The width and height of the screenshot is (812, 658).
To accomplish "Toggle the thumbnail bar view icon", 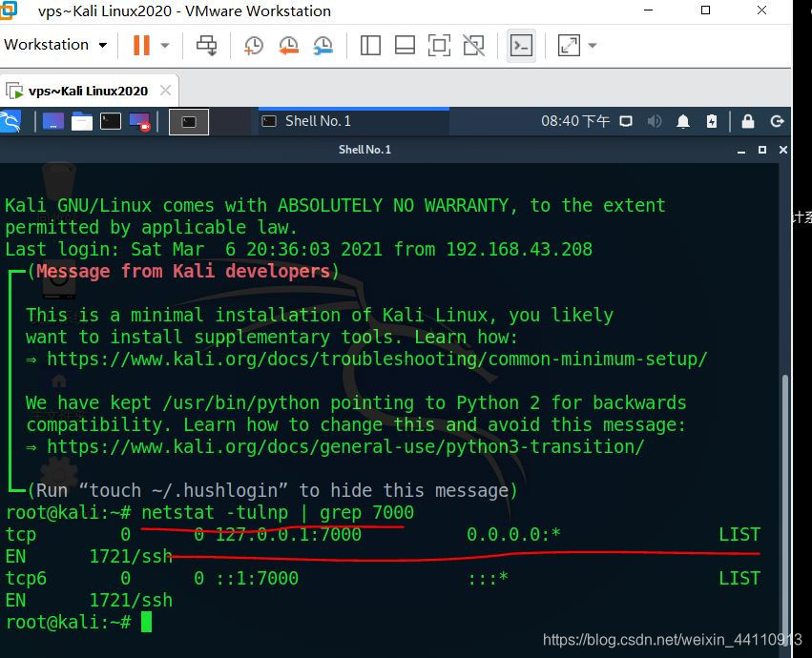I will point(405,46).
